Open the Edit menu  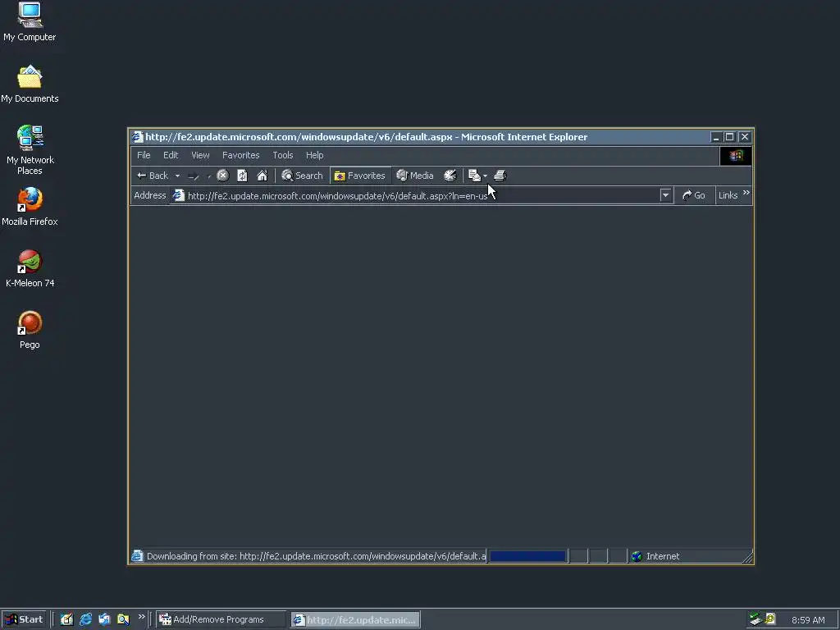pyautogui.click(x=171, y=155)
